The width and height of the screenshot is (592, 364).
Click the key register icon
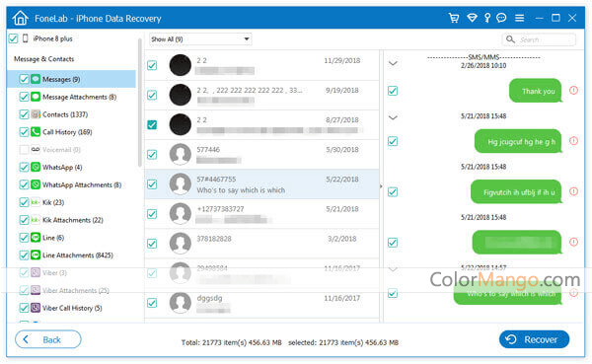[487, 18]
